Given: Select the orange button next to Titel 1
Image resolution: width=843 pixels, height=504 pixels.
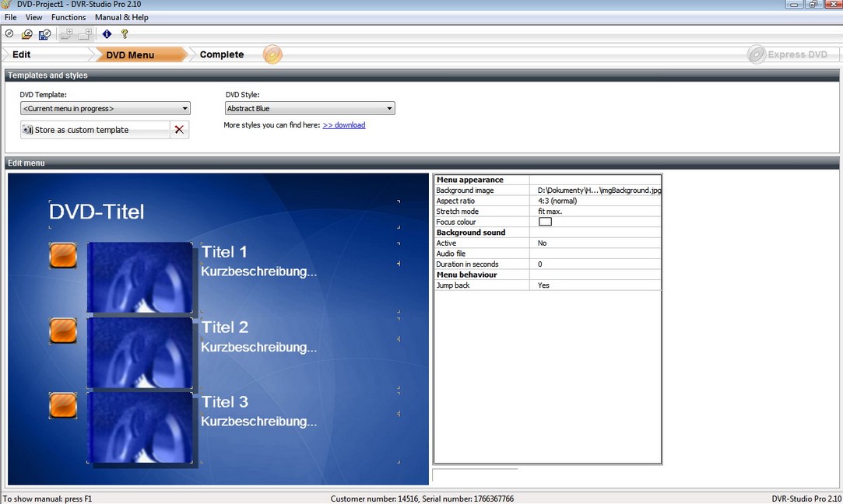Looking at the screenshot, I should click(x=63, y=255).
